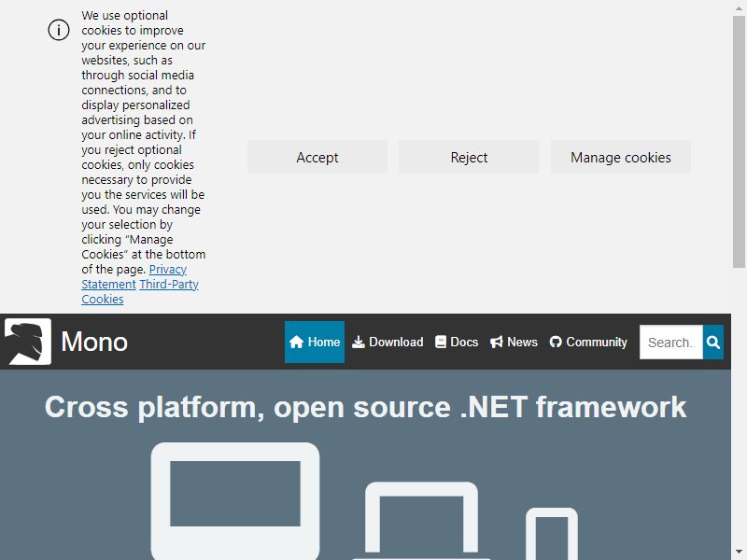Viewport: 747px width, 560px height.
Task: Click the search magnifier button
Action: pos(713,342)
